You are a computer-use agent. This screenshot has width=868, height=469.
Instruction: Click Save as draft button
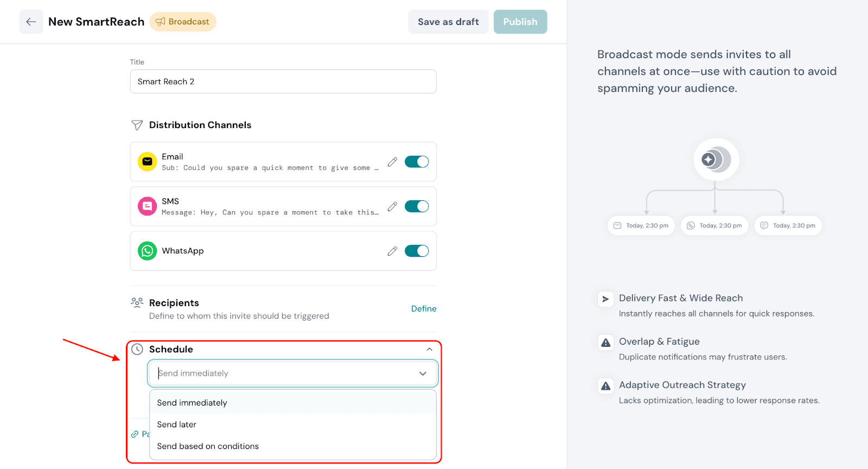(448, 22)
